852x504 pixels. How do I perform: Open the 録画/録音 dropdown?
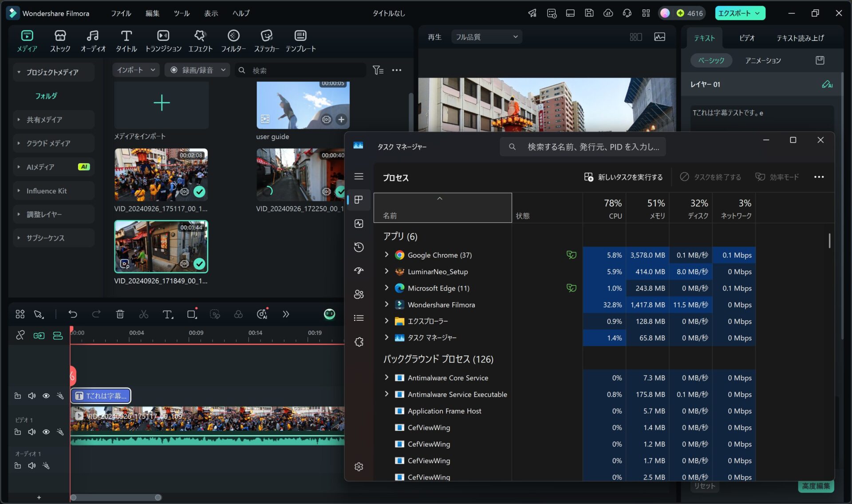tap(197, 70)
